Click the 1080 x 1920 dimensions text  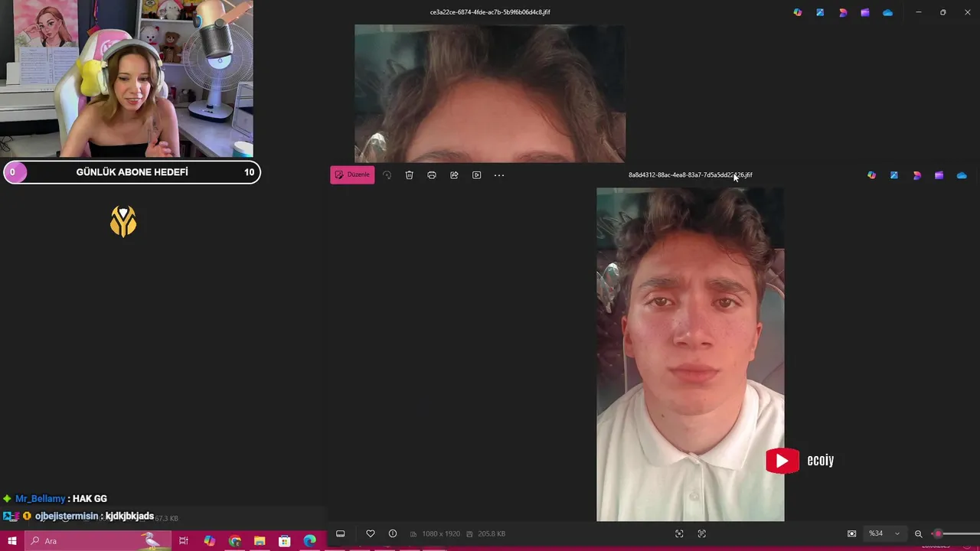click(x=441, y=533)
